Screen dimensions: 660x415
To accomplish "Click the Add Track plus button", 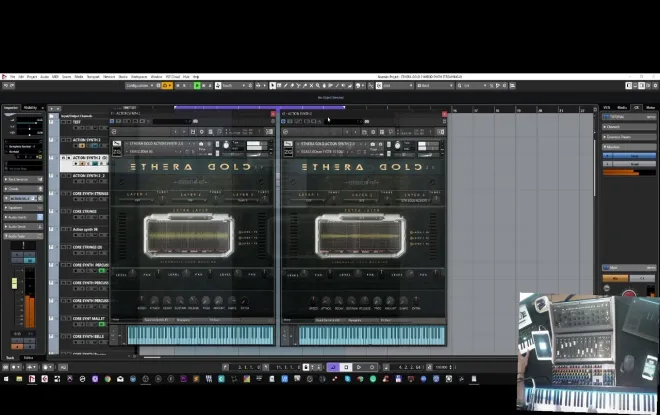I will [52, 109].
